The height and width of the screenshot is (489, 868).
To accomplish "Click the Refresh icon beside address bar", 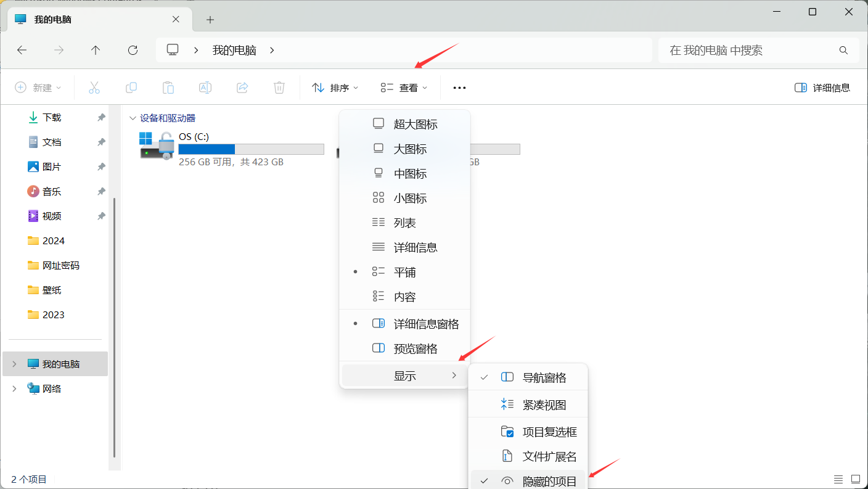I will pyautogui.click(x=133, y=51).
